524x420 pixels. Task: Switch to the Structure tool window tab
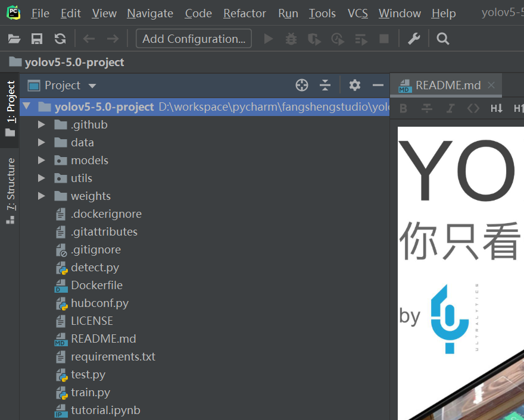(11, 190)
